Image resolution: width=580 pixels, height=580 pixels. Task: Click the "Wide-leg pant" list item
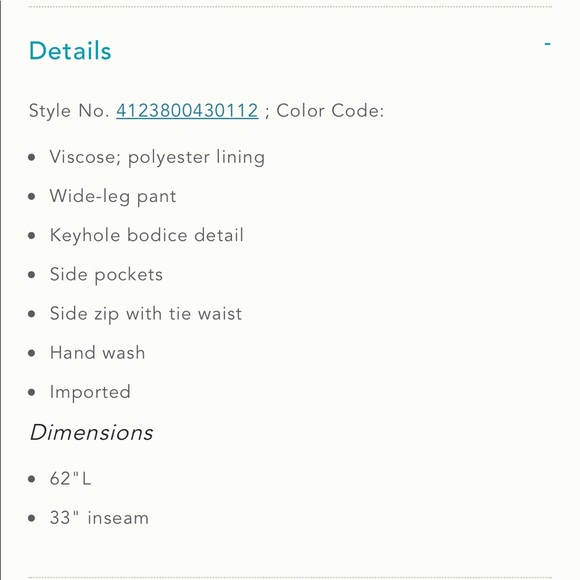point(113,196)
